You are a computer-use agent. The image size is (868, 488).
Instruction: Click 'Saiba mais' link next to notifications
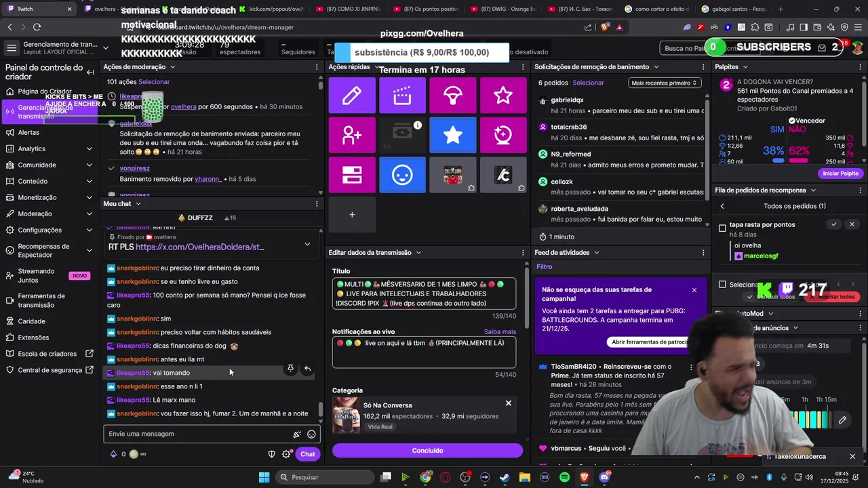pos(500,332)
